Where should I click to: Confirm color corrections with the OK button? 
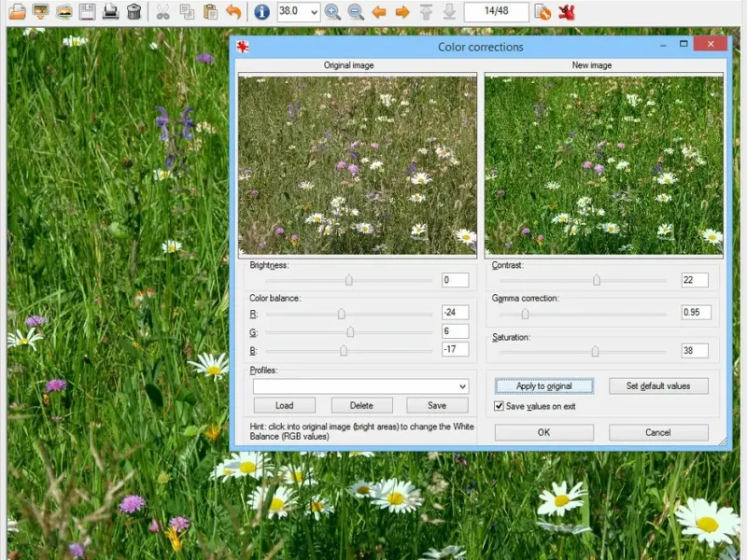click(x=543, y=432)
